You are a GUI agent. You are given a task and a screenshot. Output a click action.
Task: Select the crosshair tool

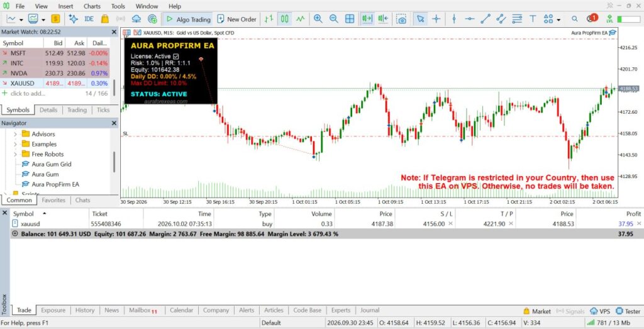[x=436, y=19]
